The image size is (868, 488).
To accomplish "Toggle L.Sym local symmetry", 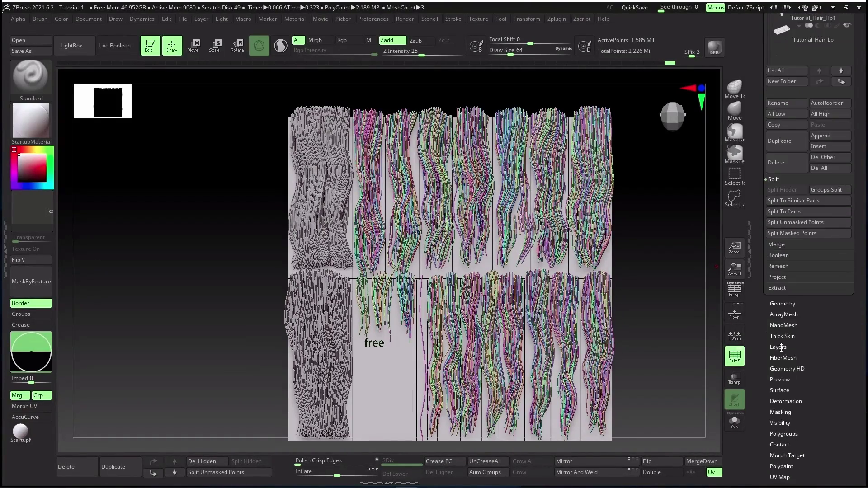I will 735,334.
